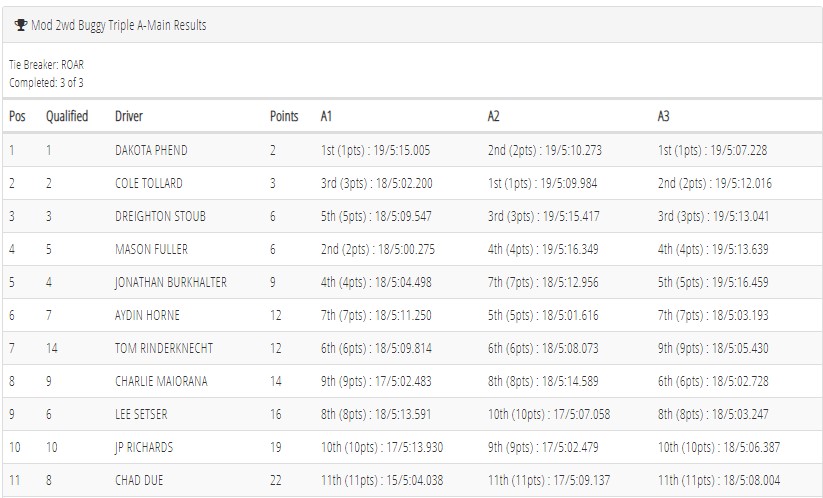Click the trophy icon beside results title

point(21,25)
